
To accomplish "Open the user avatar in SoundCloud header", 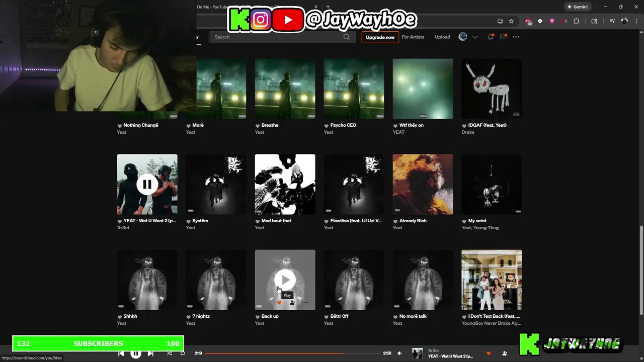I will 463,37.
